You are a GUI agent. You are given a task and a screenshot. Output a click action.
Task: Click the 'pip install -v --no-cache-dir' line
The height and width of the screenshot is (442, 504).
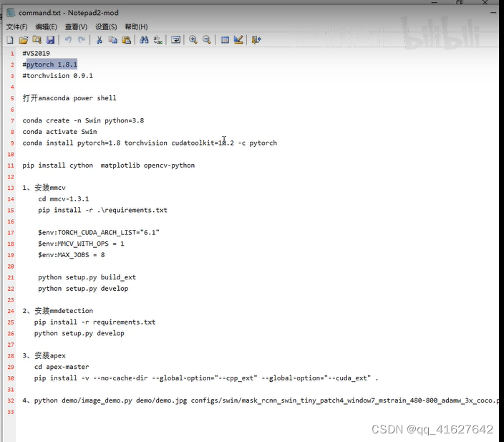pyautogui.click(x=206, y=378)
